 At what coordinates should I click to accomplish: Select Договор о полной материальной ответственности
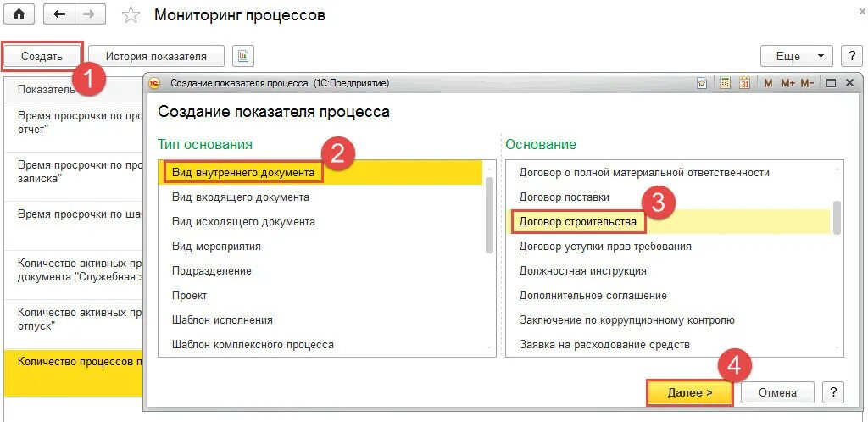[668, 173]
